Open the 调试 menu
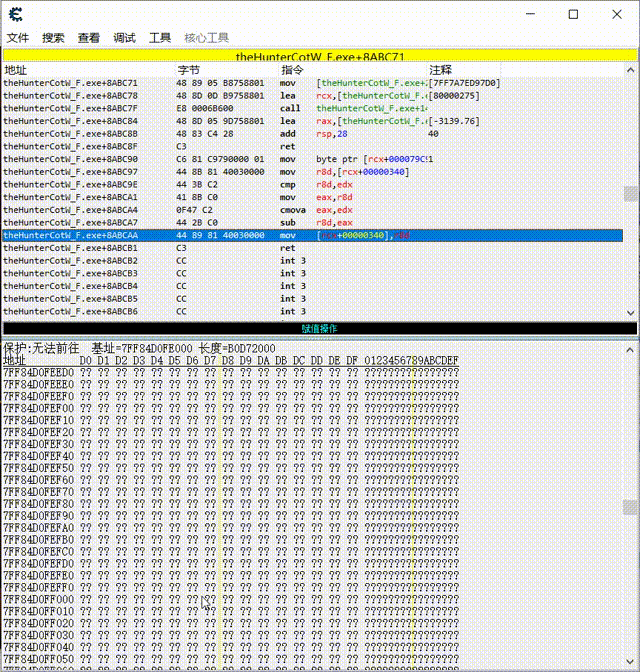 (x=124, y=38)
